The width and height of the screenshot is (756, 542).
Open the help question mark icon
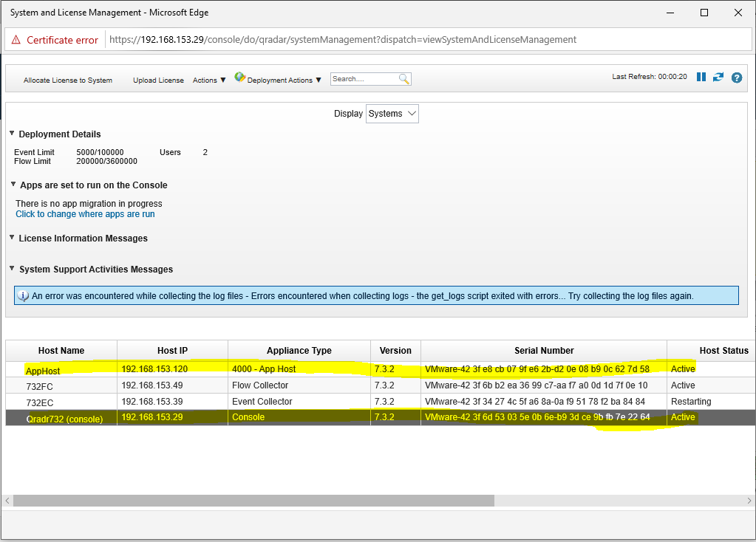click(737, 78)
